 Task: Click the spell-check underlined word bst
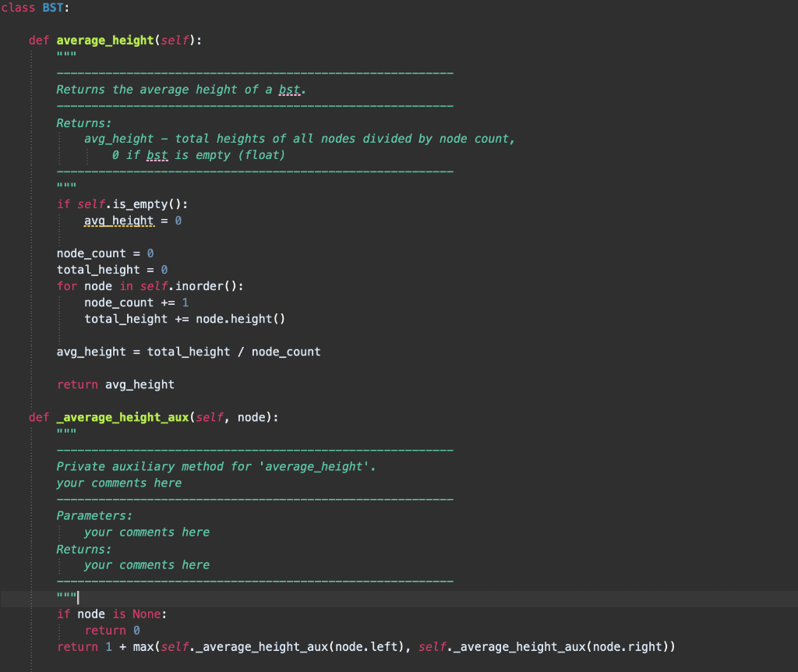[288, 90]
